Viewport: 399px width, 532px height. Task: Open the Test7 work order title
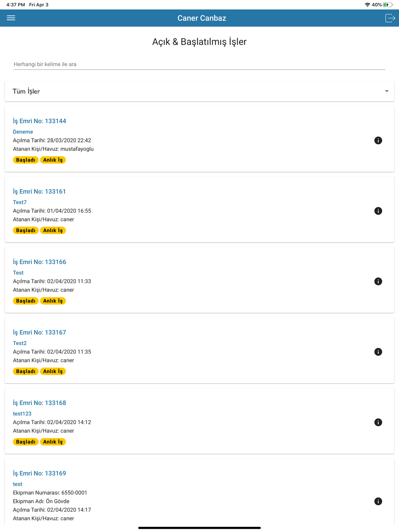coord(20,202)
